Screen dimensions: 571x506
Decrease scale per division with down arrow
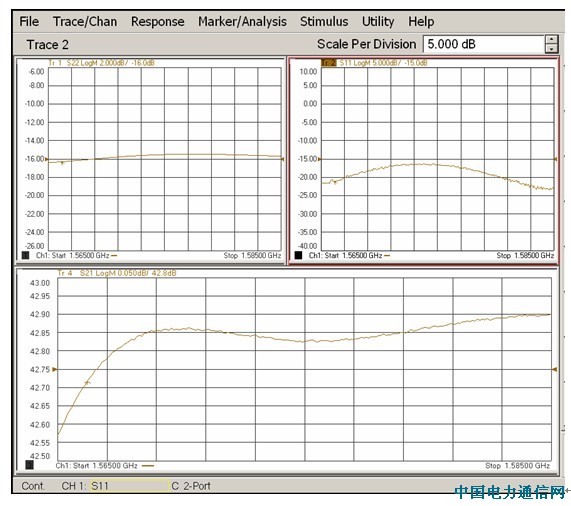[552, 49]
